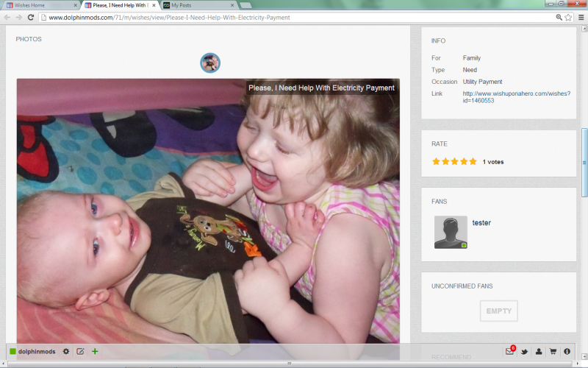Click the RATE section heading
The width and height of the screenshot is (588, 368).
click(439, 144)
